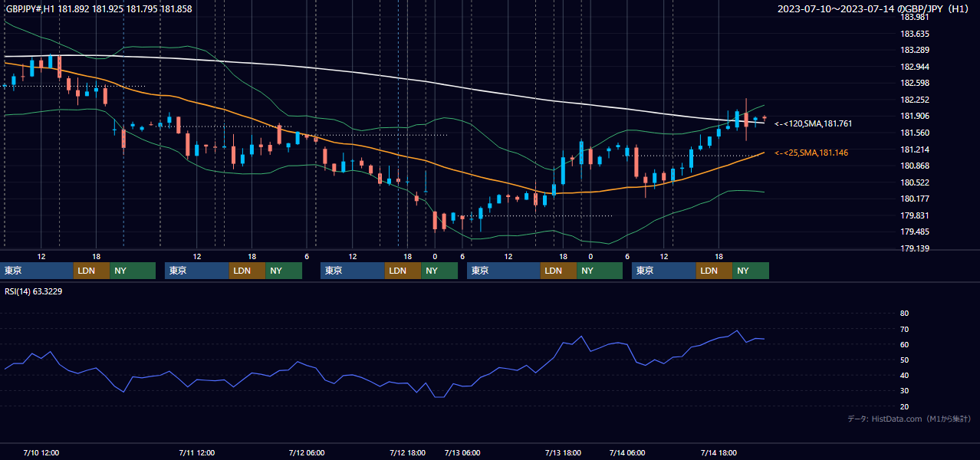Select the 120 SMA label 181.761
Image resolution: width=980 pixels, height=460 pixels.
[x=814, y=123]
